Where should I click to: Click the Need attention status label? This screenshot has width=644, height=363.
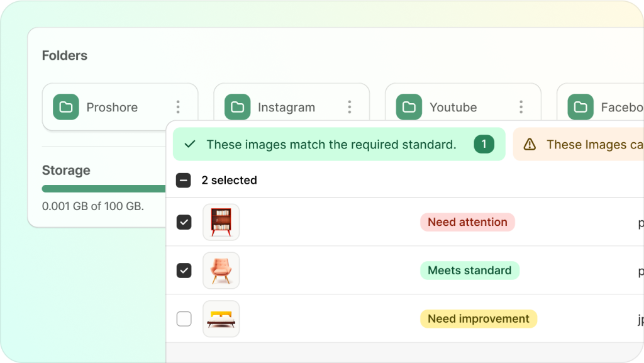(467, 222)
